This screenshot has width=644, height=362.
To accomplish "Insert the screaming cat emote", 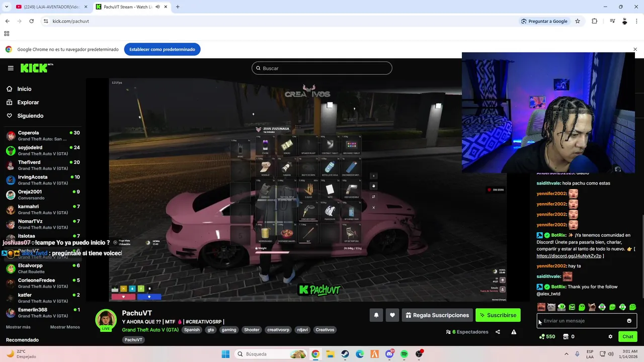I will point(592,307).
